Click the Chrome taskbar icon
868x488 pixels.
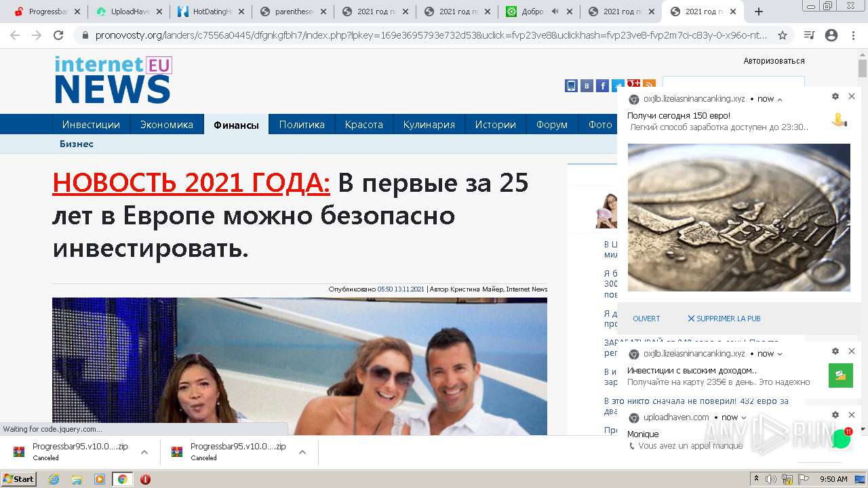pyautogui.click(x=122, y=479)
